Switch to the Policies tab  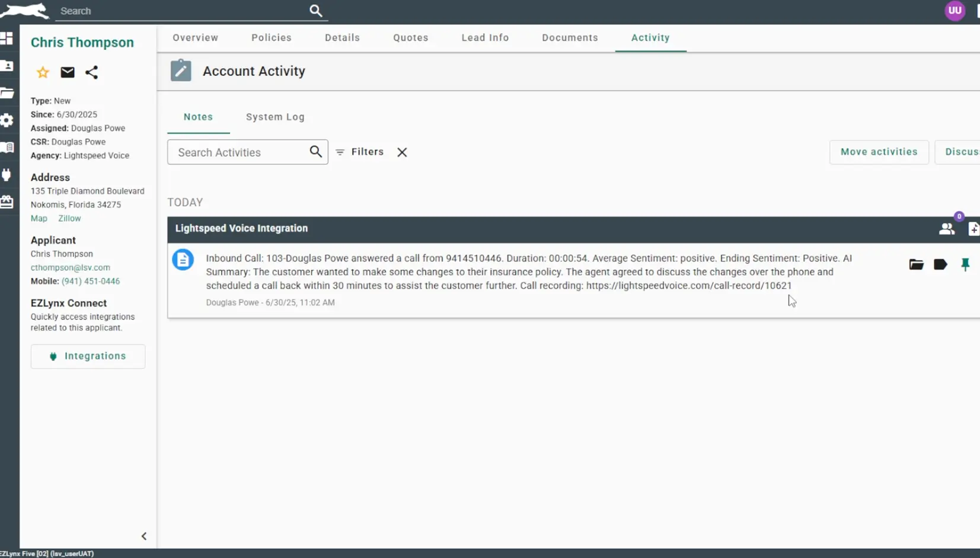click(272, 37)
